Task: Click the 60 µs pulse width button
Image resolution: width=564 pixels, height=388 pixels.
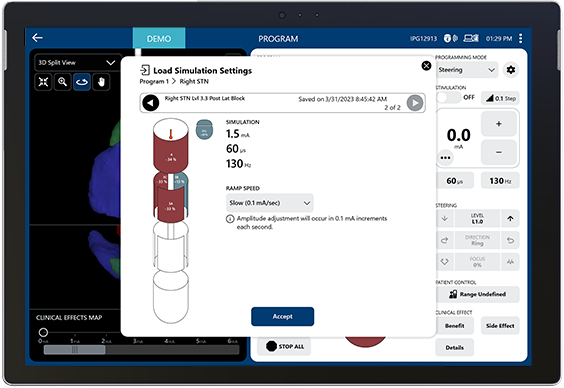Action: [x=455, y=181]
